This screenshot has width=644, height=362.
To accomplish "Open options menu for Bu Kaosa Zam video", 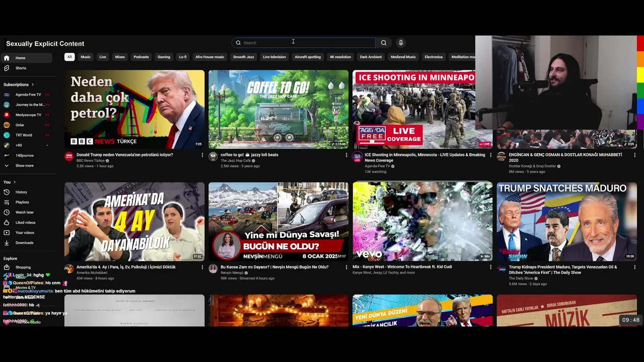I will [346, 267].
